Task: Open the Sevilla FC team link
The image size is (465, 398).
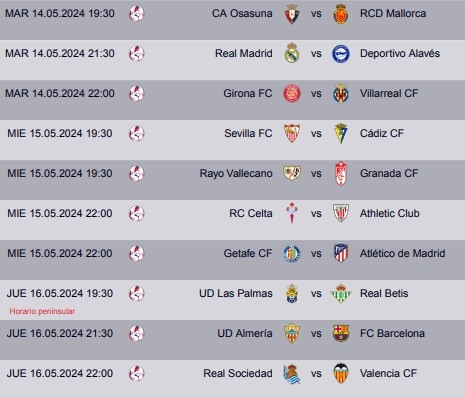Action: tap(248, 133)
